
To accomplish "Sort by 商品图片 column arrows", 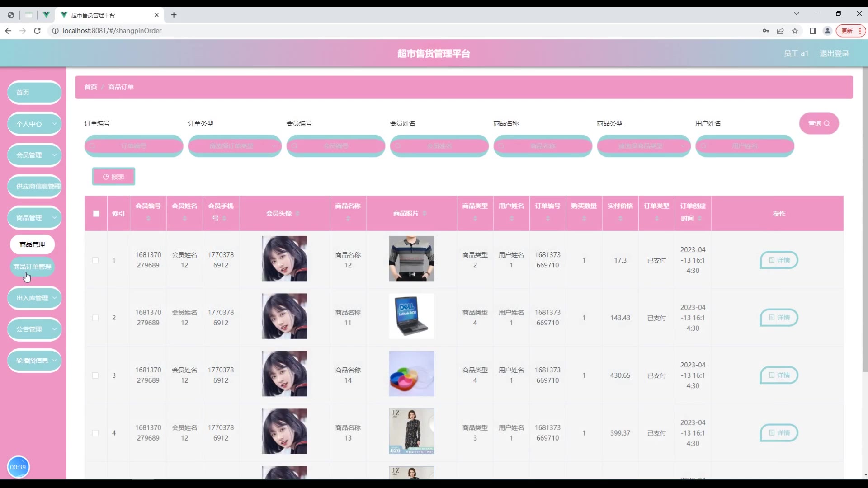I will point(425,213).
